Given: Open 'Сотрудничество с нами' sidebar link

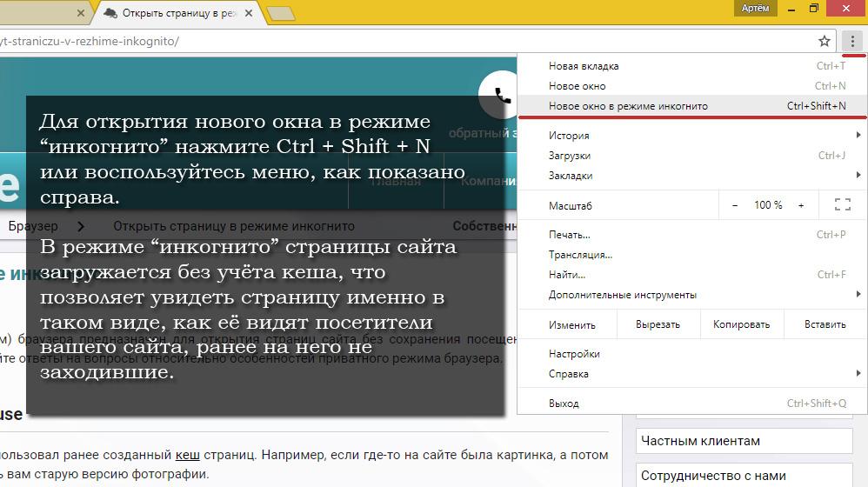Looking at the screenshot, I should click(x=744, y=476).
